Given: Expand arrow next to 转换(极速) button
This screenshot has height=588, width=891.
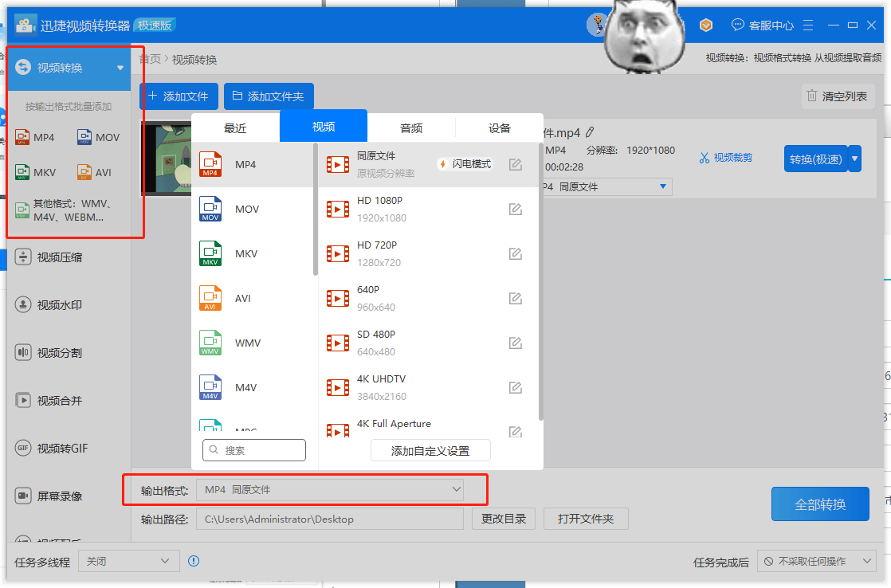Looking at the screenshot, I should [x=855, y=159].
